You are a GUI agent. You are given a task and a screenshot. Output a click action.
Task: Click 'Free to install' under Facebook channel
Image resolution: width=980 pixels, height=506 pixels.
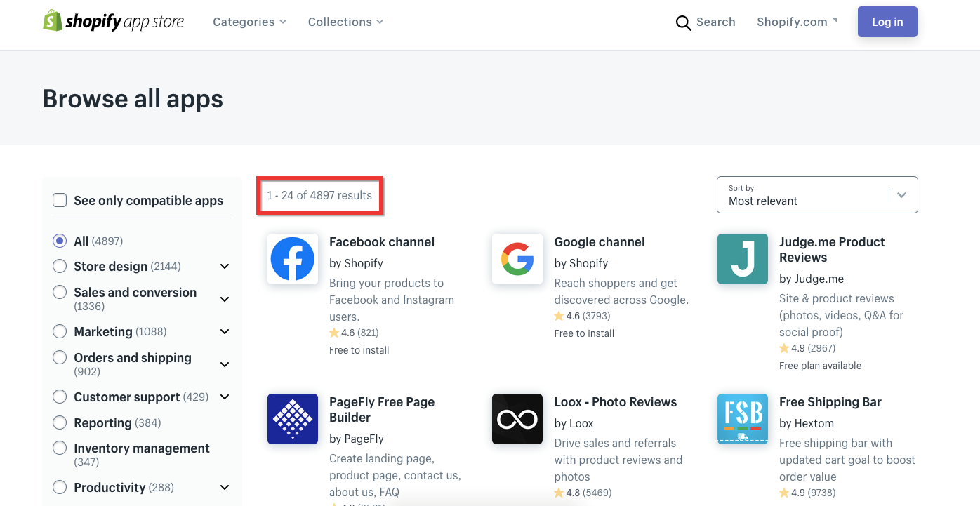pyautogui.click(x=359, y=350)
